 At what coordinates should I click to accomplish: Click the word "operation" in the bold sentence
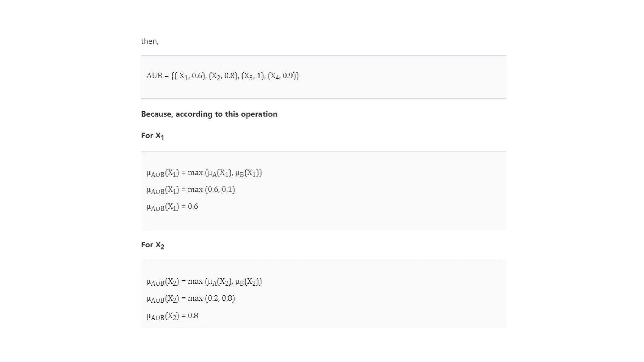(x=259, y=114)
